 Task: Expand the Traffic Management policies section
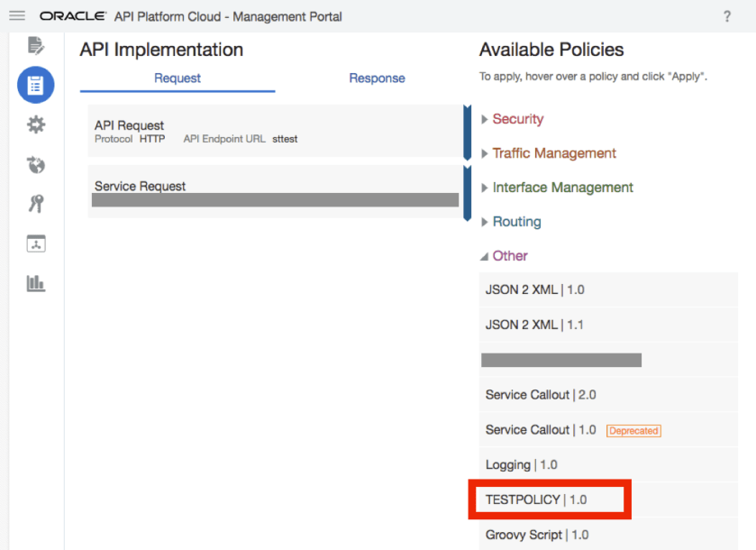[x=553, y=153]
